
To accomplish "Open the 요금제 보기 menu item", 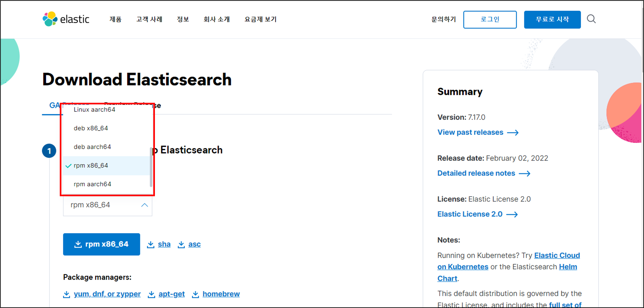I will [x=261, y=19].
